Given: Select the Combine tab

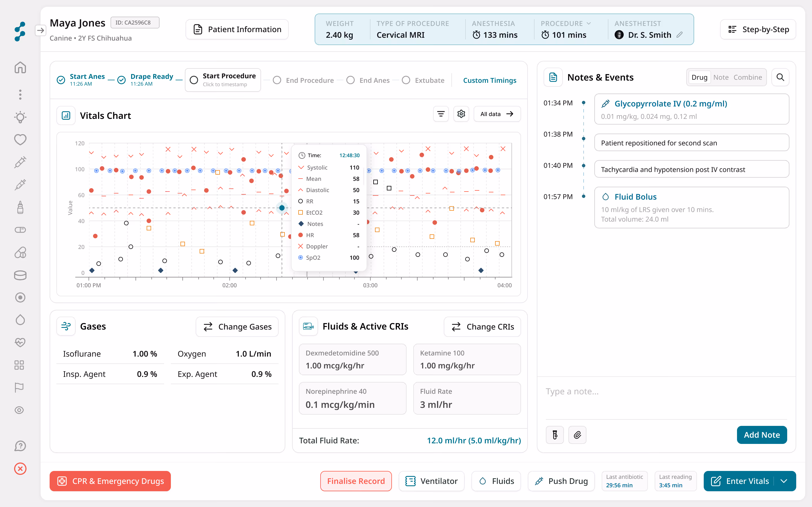Looking at the screenshot, I should tap(748, 77).
